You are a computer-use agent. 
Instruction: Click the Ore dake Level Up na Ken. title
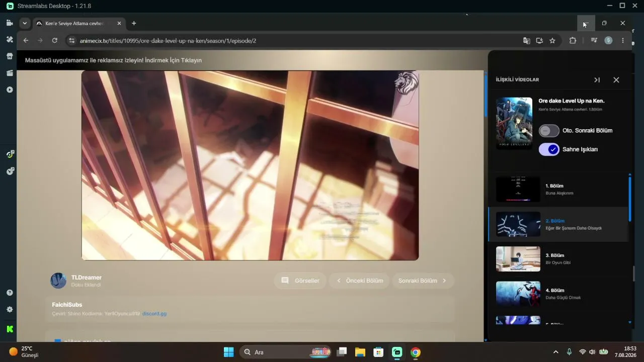[572, 101]
